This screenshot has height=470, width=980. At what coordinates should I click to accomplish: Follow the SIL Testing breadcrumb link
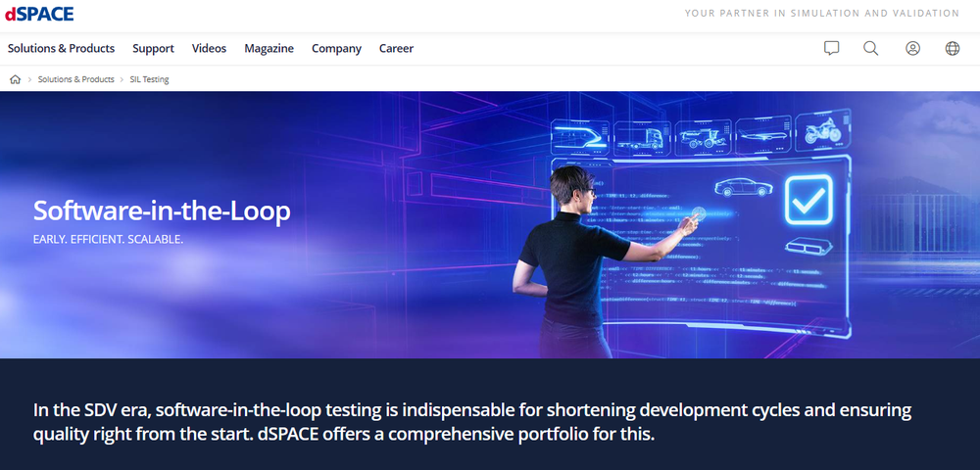[149, 79]
